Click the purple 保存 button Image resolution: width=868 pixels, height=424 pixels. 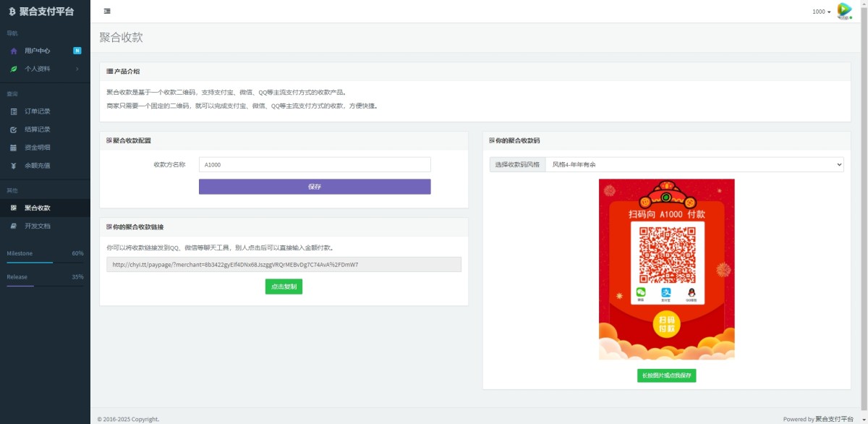coord(315,187)
